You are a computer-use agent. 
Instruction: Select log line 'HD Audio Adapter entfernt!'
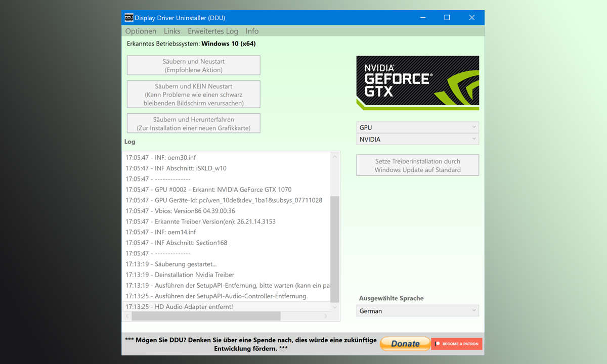(x=226, y=306)
